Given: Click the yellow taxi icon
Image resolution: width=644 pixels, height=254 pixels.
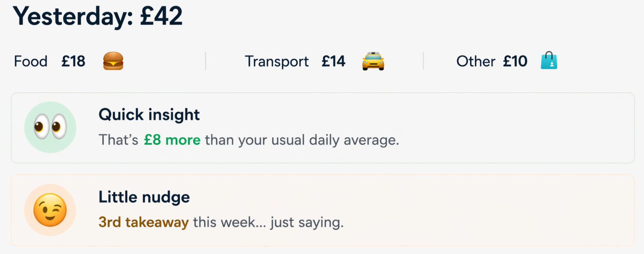Looking at the screenshot, I should point(373,61).
